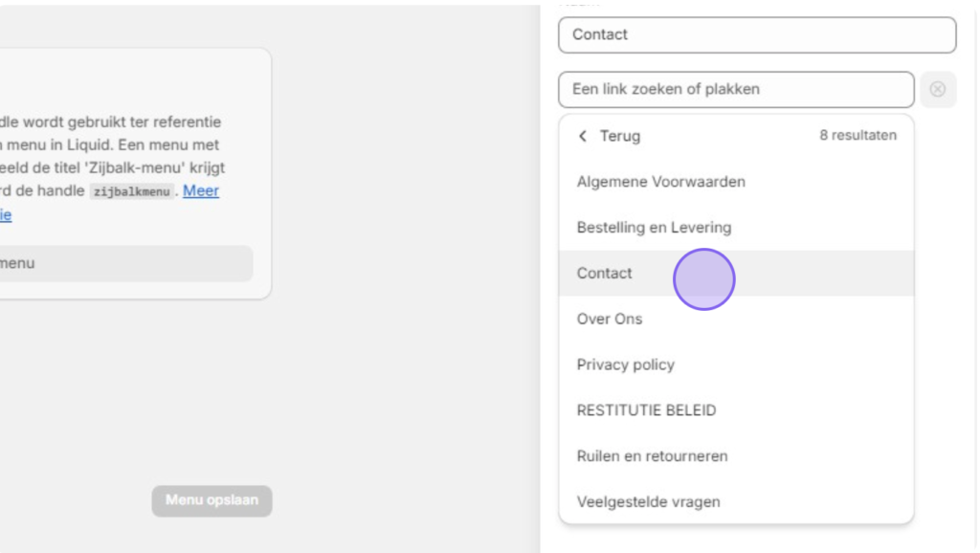Click the handle description text about Liquid
Viewport: 980px width, 553px height.
pyautogui.click(x=113, y=156)
